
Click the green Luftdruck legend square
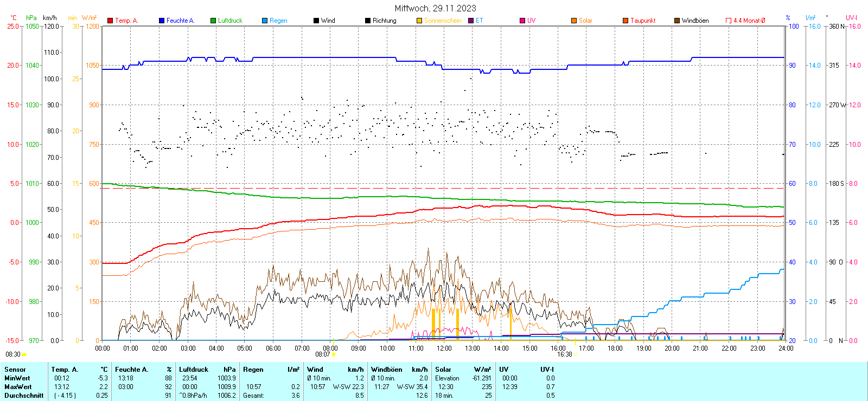click(x=213, y=21)
